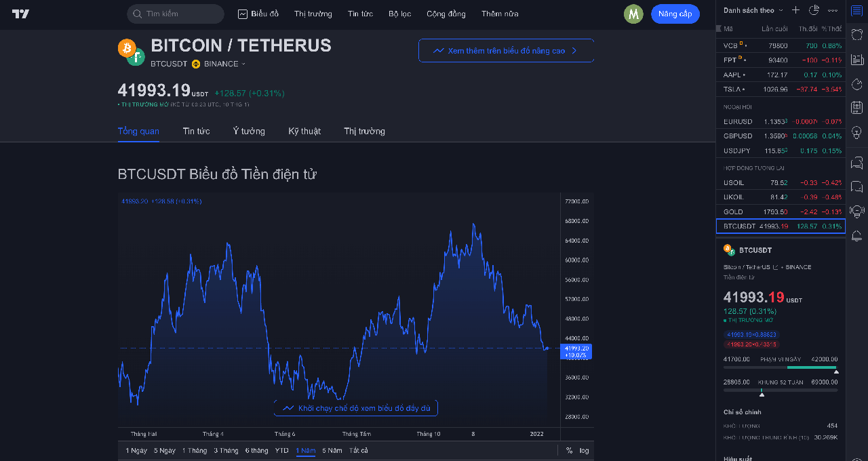Open the Notifications bell icon
Viewport: 868px width, 461px height.
coord(856,235)
